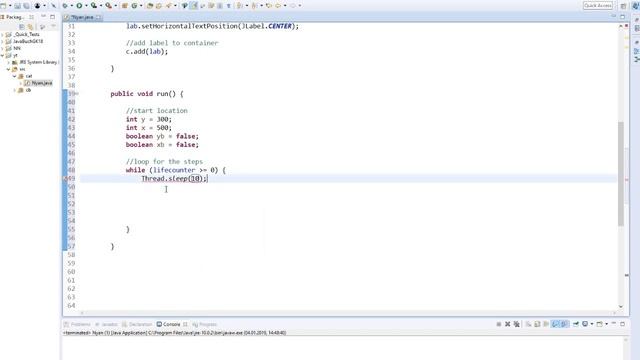Click Remove Launch X icon in Console
This screenshot has width=640, height=360.
point(507,324)
